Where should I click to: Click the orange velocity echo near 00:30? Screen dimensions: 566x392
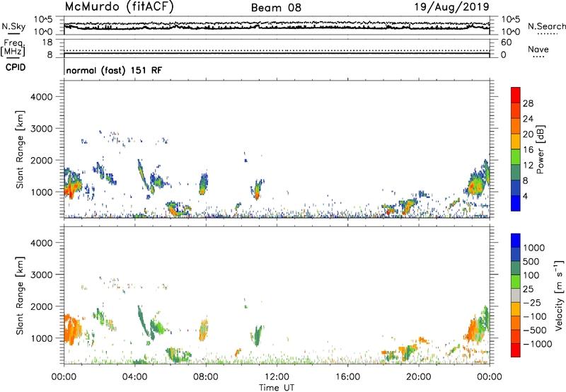[72, 329]
